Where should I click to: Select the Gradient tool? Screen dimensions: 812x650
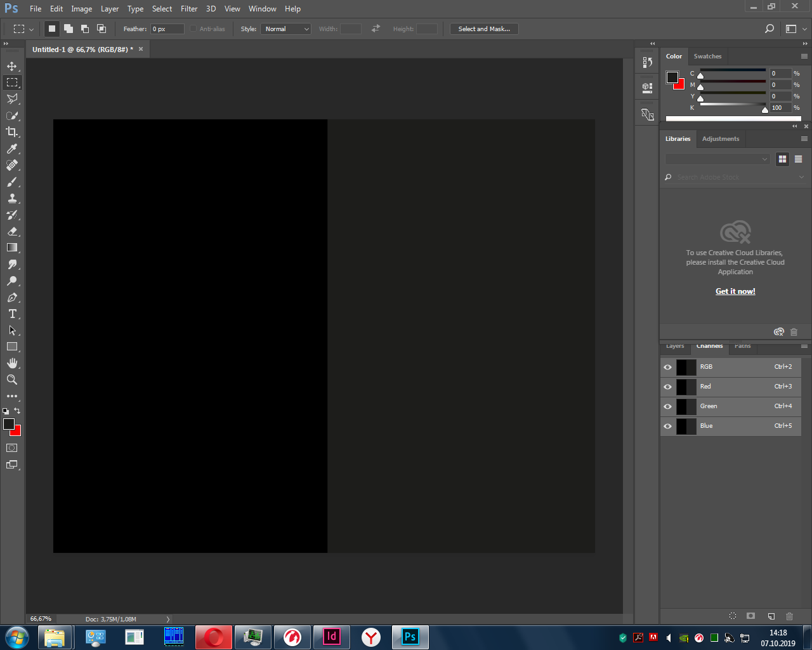click(12, 248)
